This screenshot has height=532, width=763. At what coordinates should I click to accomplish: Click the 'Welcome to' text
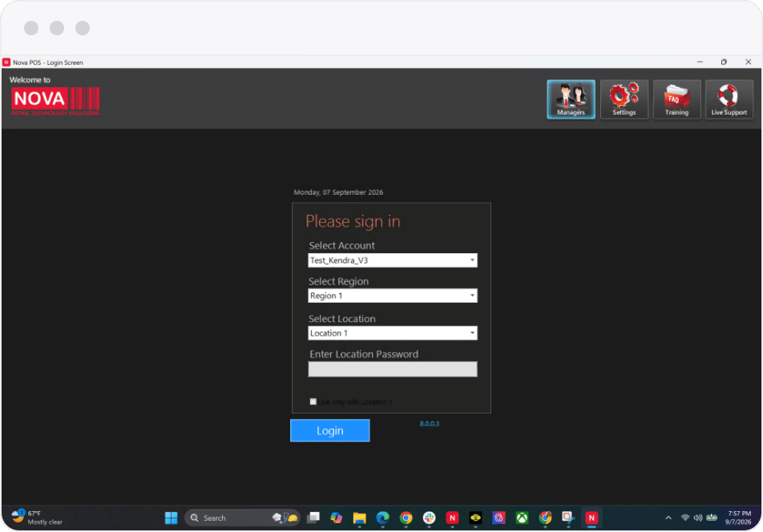click(30, 80)
